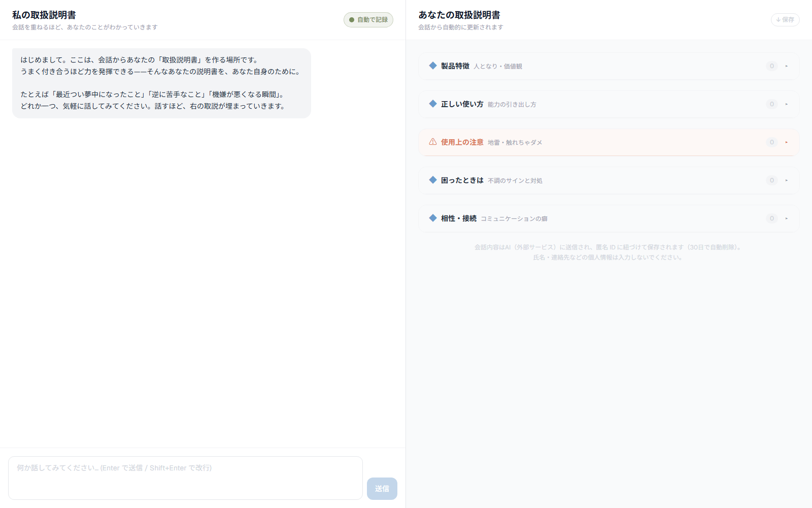Click the コミュニケーションの癖 subtitle text
The image size is (812, 508).
click(x=514, y=219)
